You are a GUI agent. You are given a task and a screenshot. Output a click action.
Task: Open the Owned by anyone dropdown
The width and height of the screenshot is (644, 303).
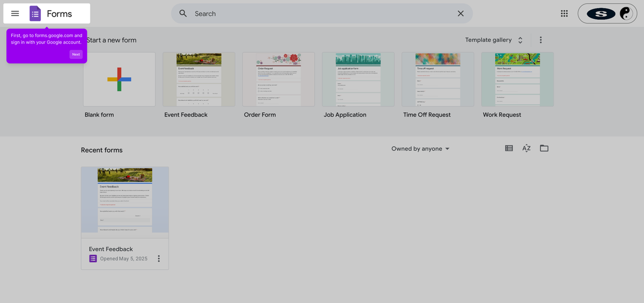(x=420, y=149)
